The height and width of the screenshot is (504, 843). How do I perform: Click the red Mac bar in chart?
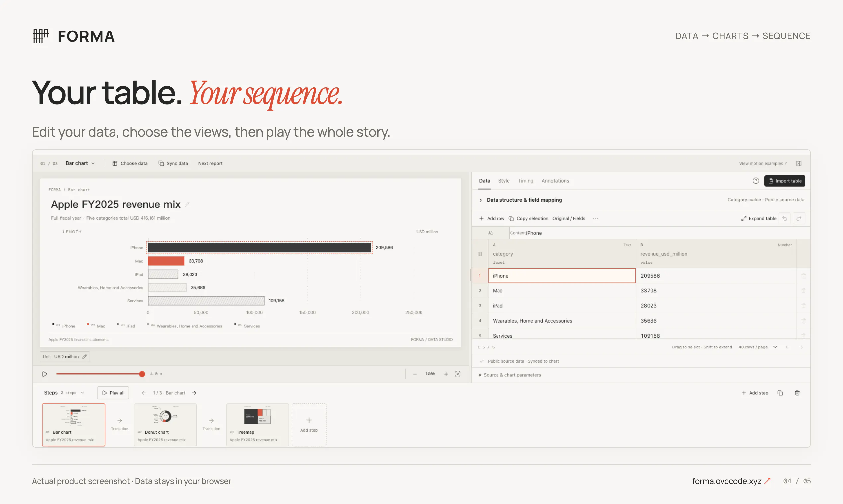pyautogui.click(x=166, y=261)
